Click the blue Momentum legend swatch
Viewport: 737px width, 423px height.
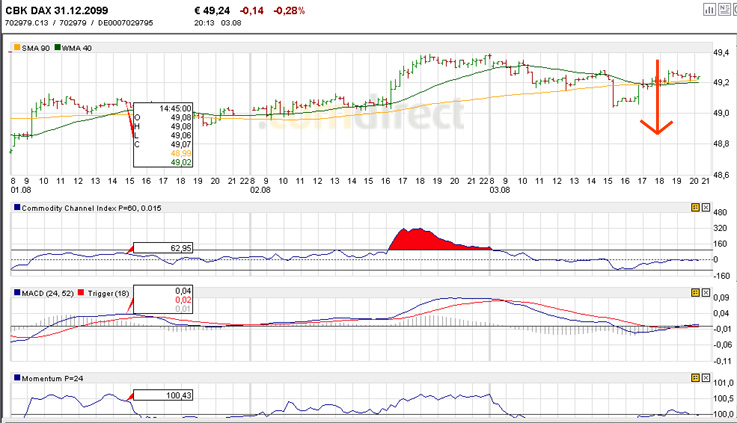pos(17,378)
